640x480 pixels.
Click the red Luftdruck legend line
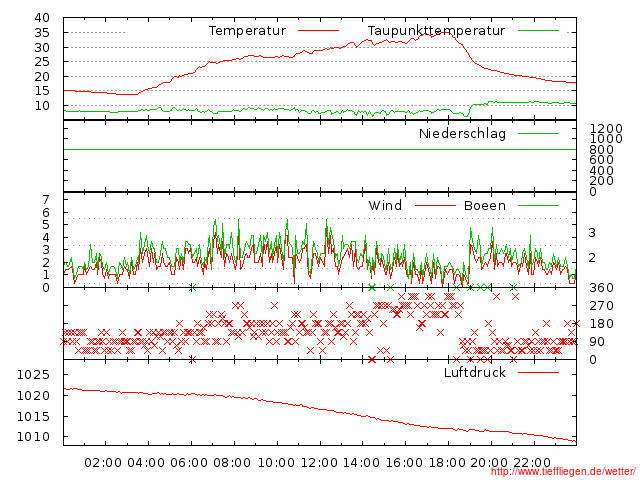point(538,372)
